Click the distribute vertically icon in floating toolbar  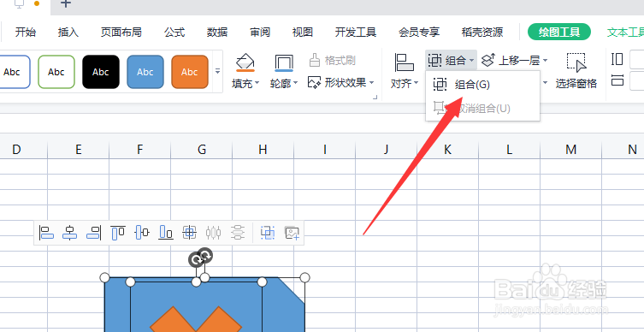click(x=238, y=233)
